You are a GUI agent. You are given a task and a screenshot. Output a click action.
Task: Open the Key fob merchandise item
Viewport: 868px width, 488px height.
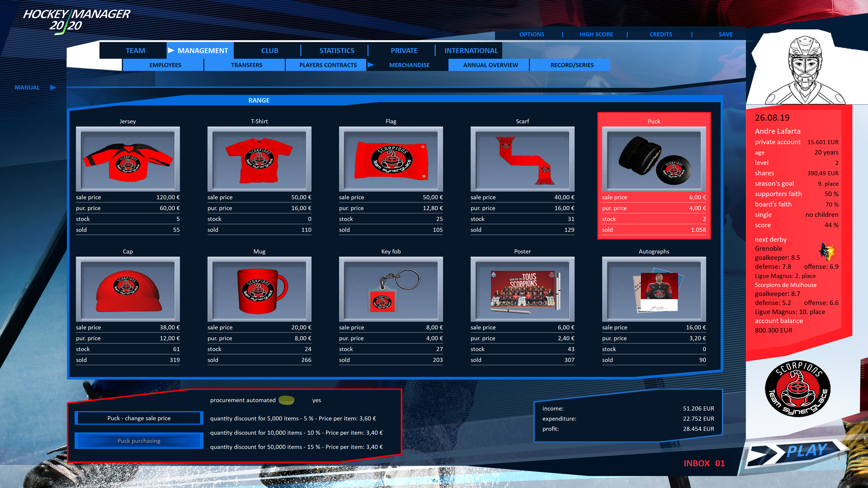(391, 289)
